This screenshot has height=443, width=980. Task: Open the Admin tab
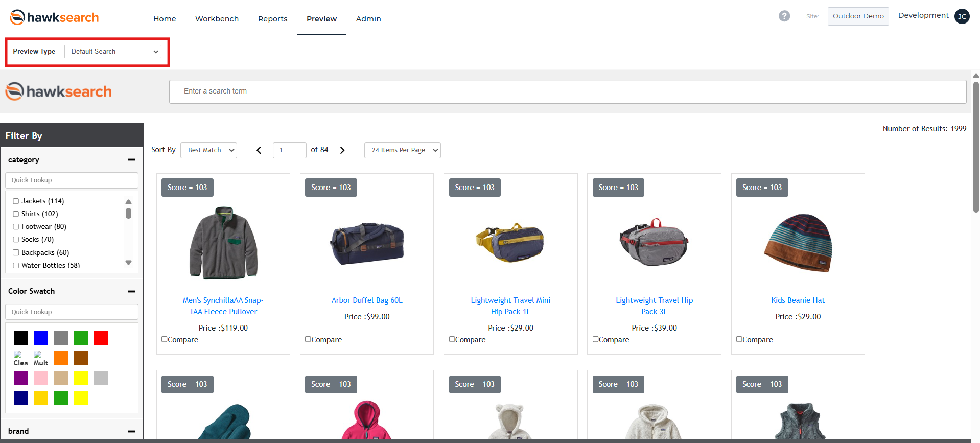[x=368, y=19]
